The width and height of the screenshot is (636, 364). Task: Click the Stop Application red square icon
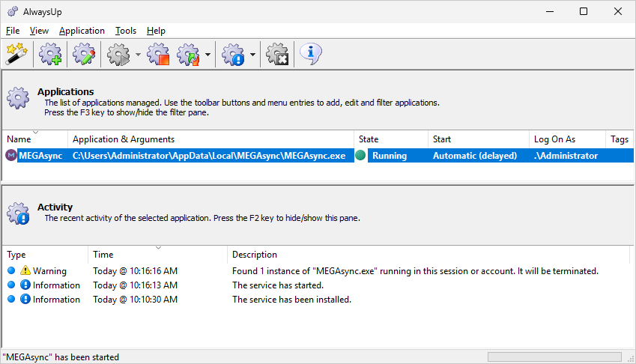[x=158, y=55]
